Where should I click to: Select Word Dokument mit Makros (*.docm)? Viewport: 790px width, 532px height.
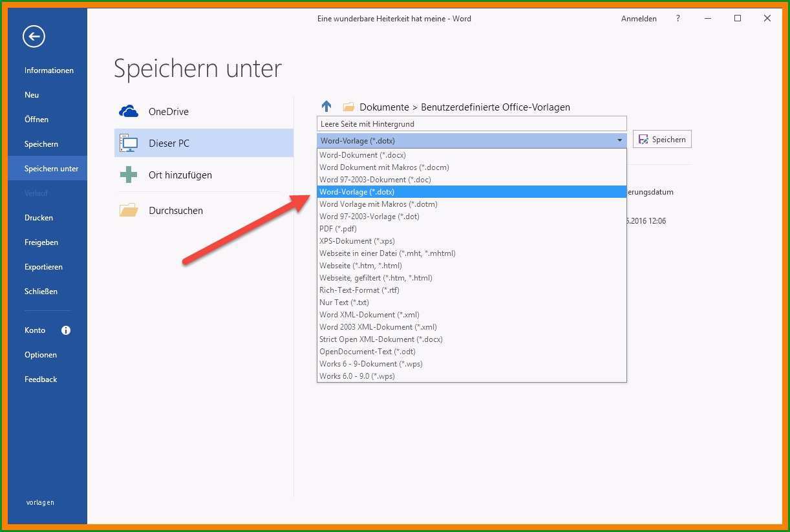[472, 167]
